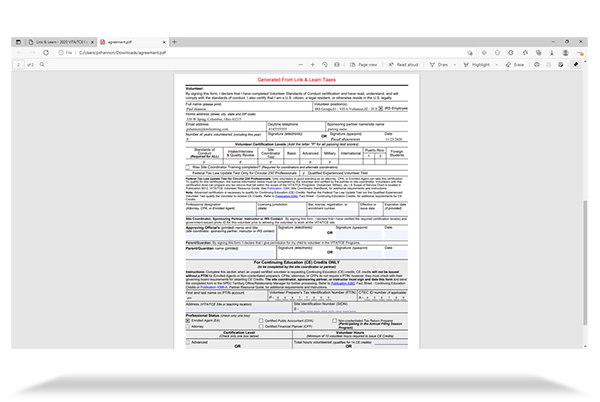Click the Professional designation field
600x402 pixels.
coord(220,212)
